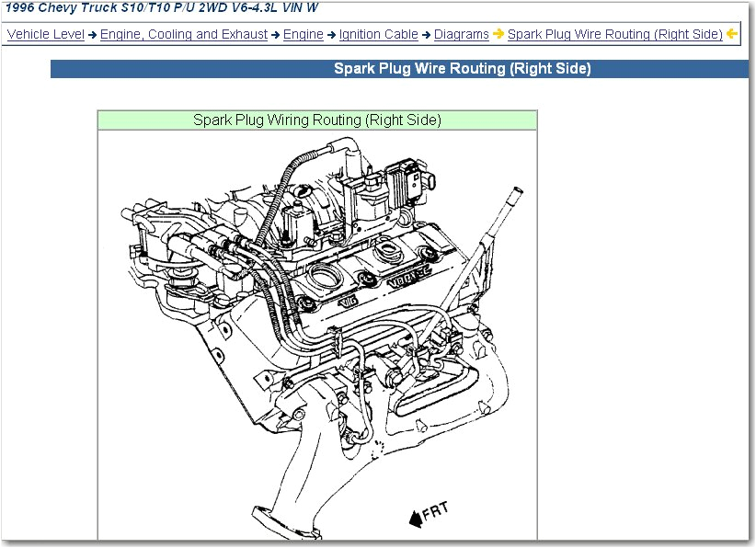Go to Engine, Cooling and Exhaust

pyautogui.click(x=184, y=34)
